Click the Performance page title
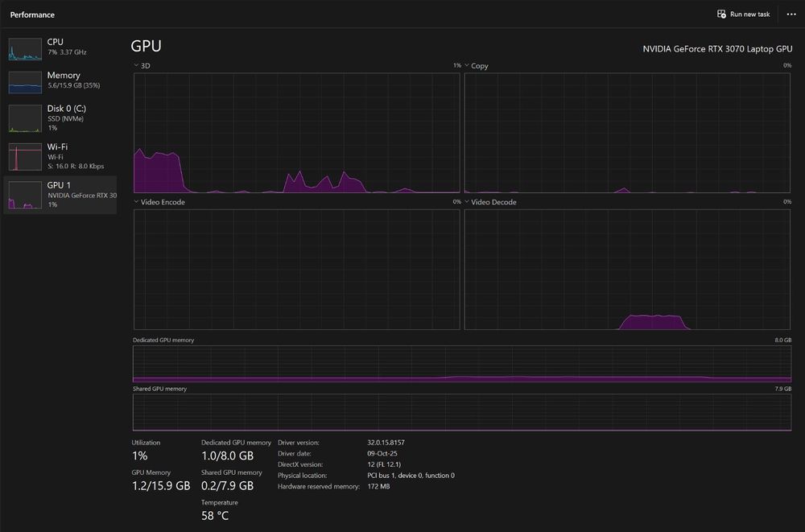The image size is (805, 532). [x=32, y=14]
